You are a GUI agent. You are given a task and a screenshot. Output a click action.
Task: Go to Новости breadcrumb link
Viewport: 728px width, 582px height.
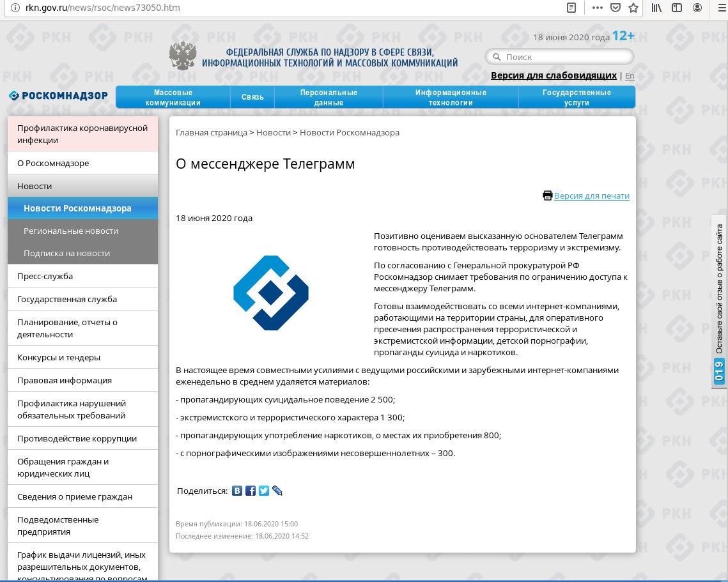click(274, 133)
